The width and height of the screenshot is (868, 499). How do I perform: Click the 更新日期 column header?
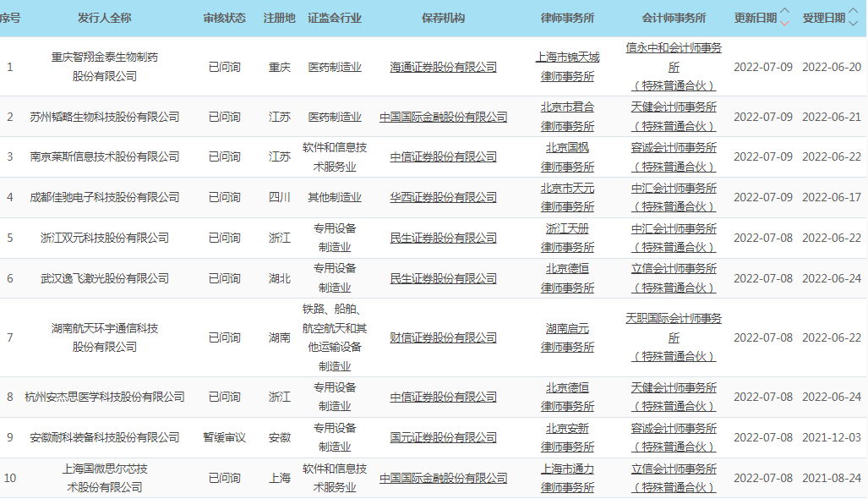755,18
